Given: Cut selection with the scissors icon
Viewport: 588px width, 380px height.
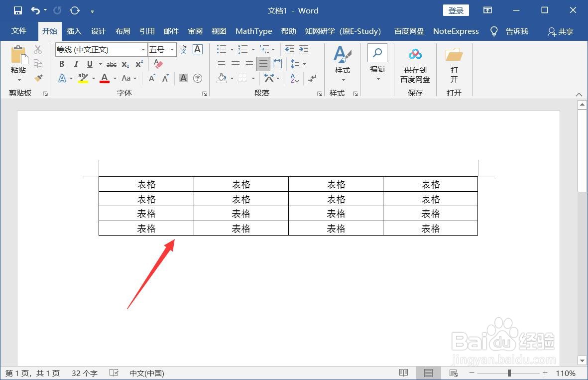Looking at the screenshot, I should [38, 49].
